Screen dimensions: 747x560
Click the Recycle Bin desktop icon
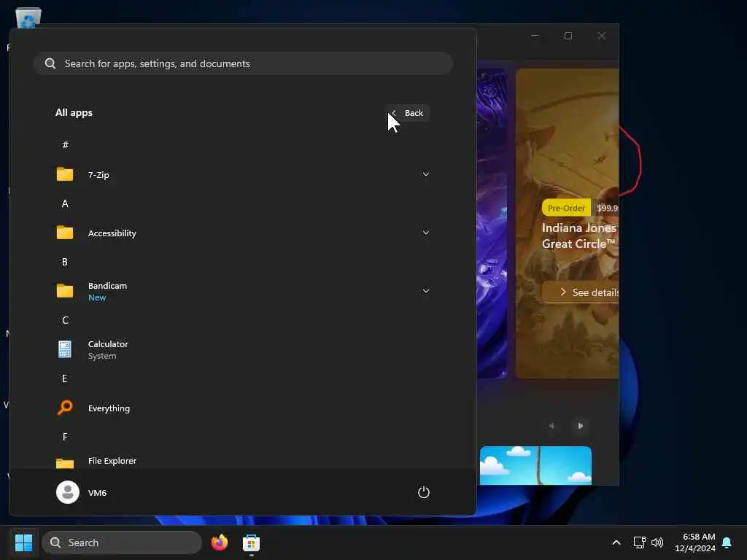tap(28, 18)
